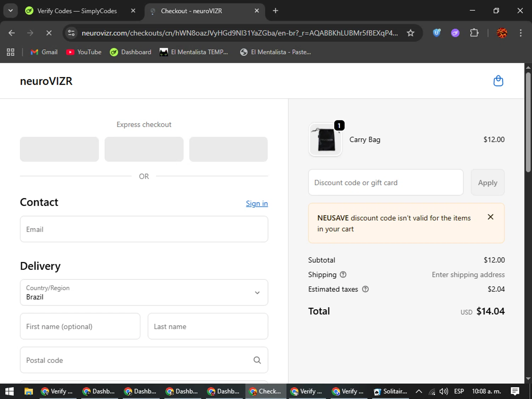The image size is (532, 399).
Task: Focus the Email input field
Action: 144,229
